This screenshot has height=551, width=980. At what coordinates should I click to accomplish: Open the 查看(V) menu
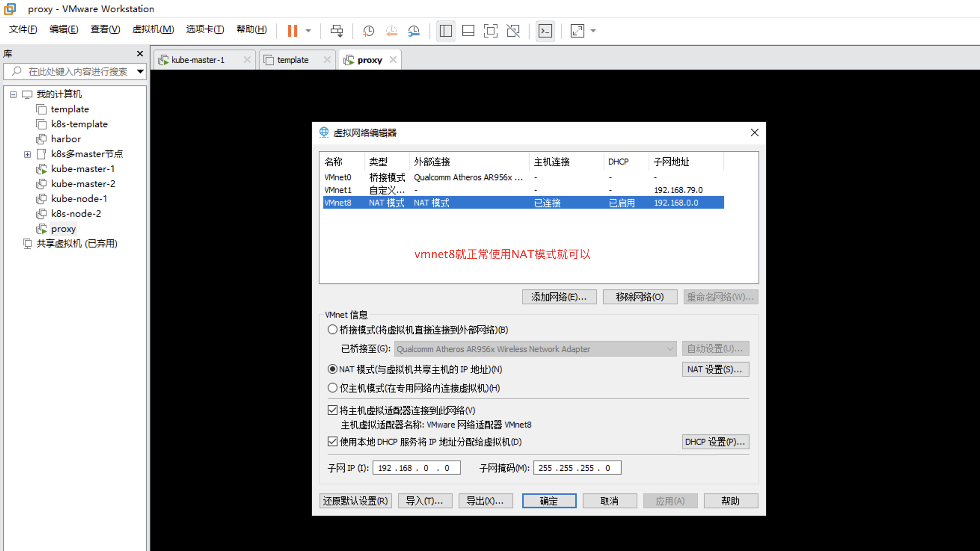(x=105, y=29)
